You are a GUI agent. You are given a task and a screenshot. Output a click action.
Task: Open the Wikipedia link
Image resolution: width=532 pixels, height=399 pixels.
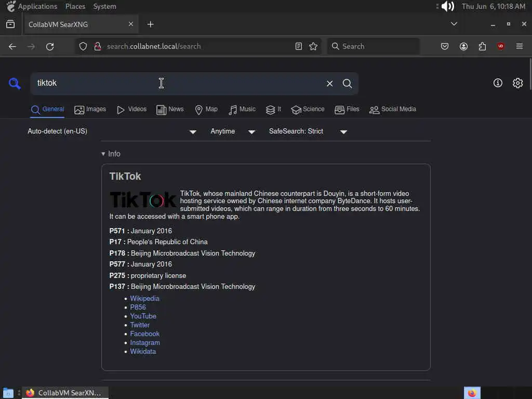(144, 298)
